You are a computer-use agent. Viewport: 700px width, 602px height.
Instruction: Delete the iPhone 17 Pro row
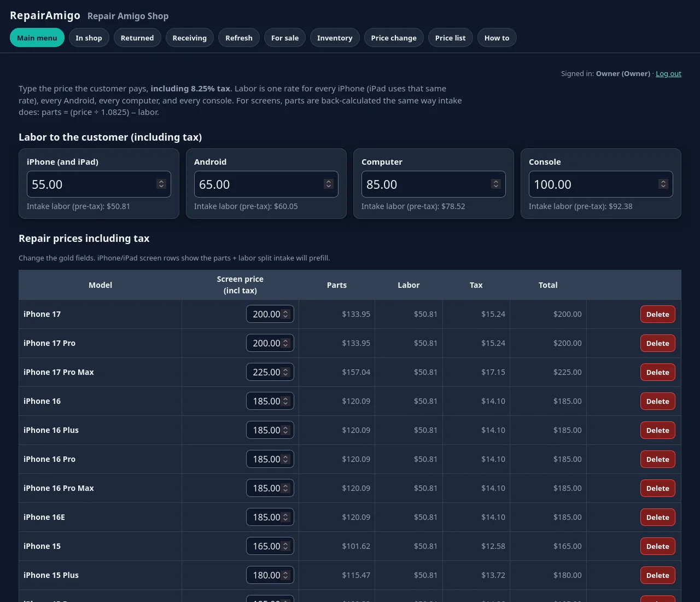click(x=658, y=343)
